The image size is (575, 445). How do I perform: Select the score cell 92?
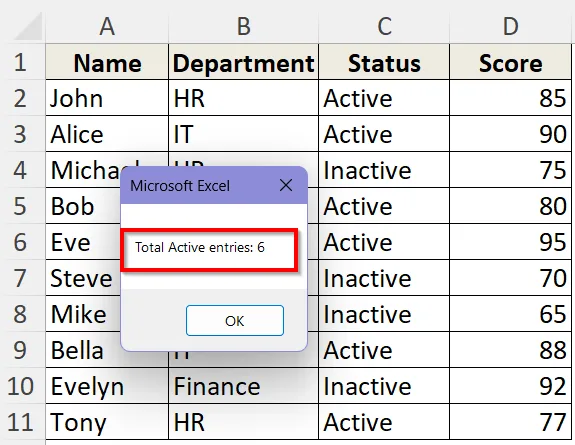[510, 386]
